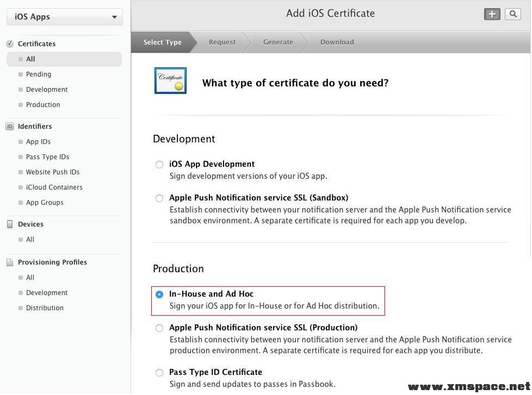Open App IDs in sidebar
Image resolution: width=532 pixels, height=395 pixels.
(38, 142)
